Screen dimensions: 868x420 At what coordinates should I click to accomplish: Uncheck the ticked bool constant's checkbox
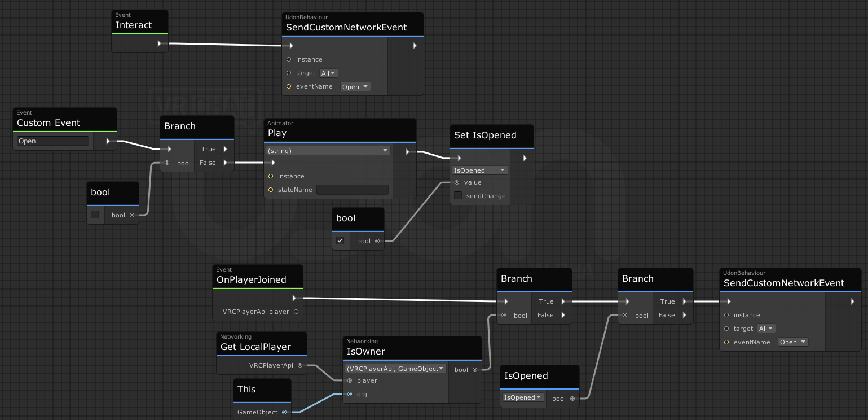pyautogui.click(x=340, y=240)
